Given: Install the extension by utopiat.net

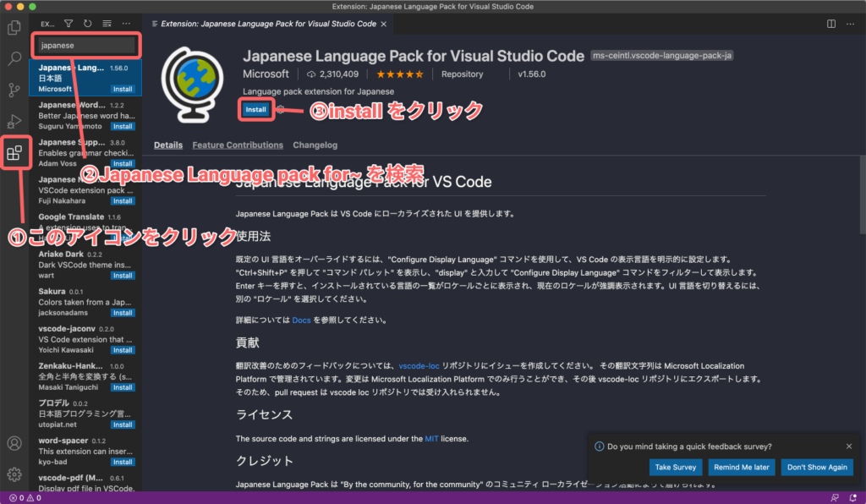Looking at the screenshot, I should [x=122, y=425].
